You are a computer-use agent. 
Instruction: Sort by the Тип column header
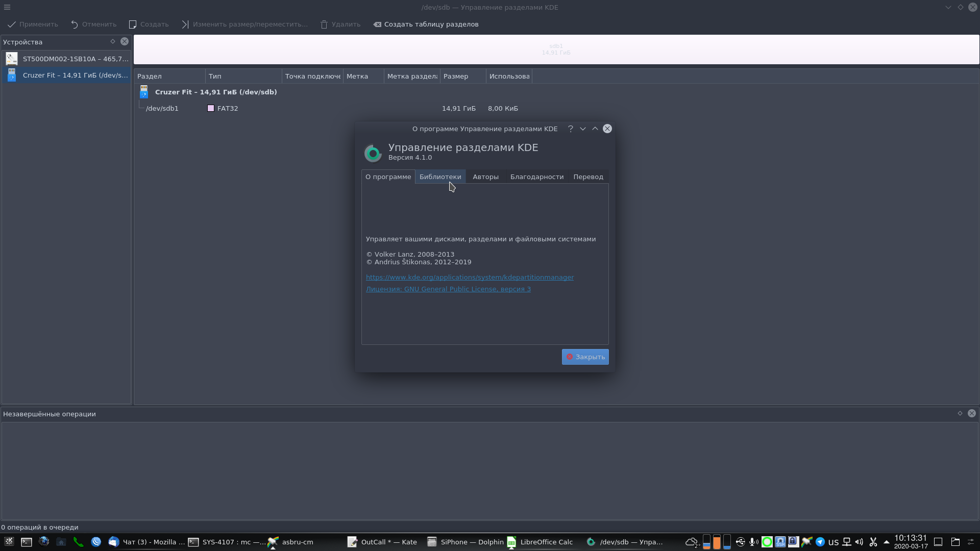[x=243, y=76]
